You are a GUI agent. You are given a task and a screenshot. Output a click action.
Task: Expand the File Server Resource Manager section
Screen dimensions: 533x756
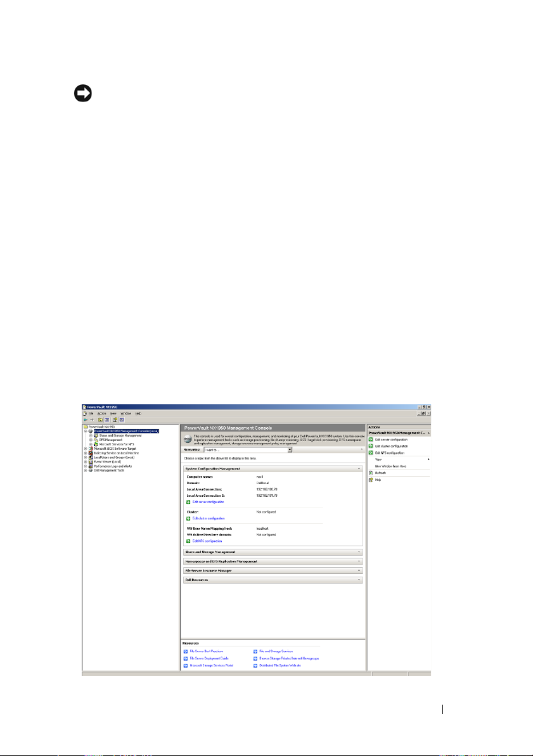[x=359, y=570]
